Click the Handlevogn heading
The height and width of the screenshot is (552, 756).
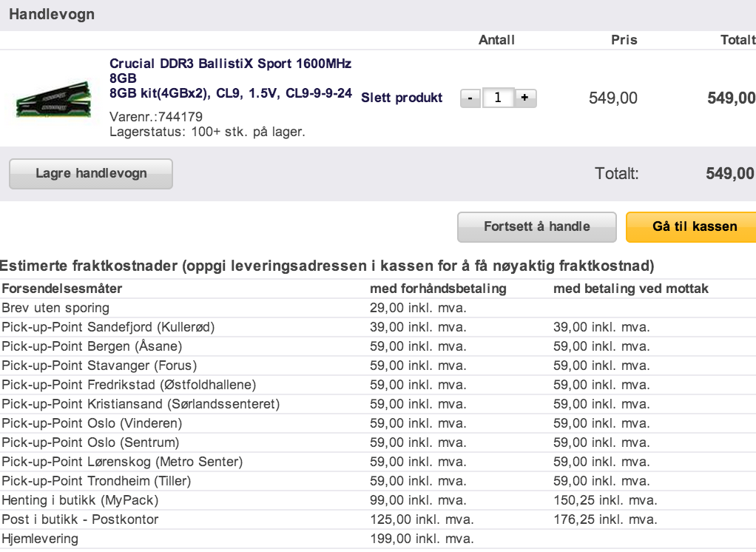[x=52, y=15]
